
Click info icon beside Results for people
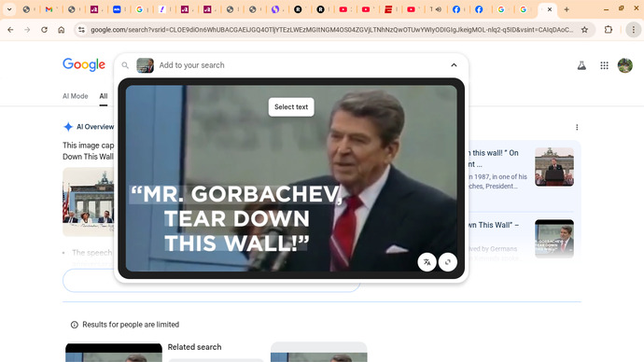coord(75,325)
